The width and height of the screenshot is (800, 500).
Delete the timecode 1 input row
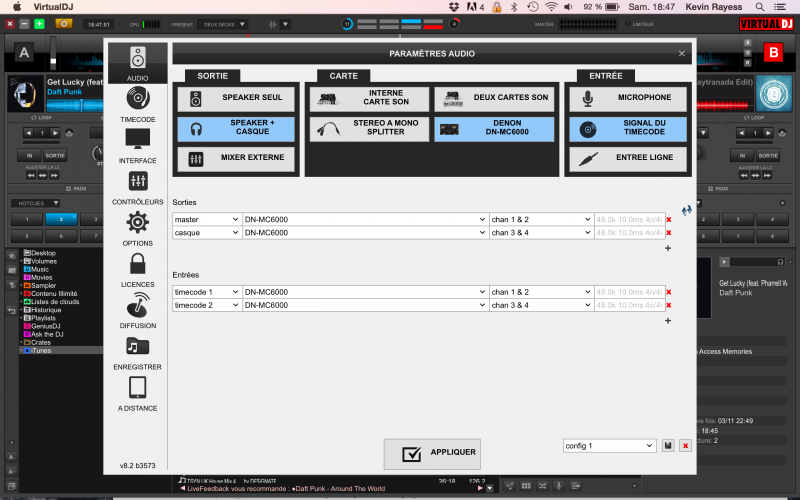[669, 292]
